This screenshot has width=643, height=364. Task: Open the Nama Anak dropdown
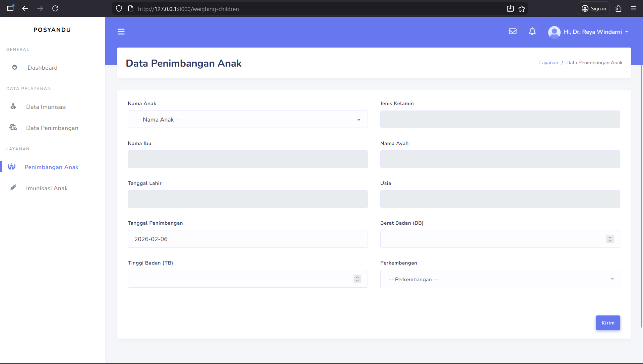[248, 119]
